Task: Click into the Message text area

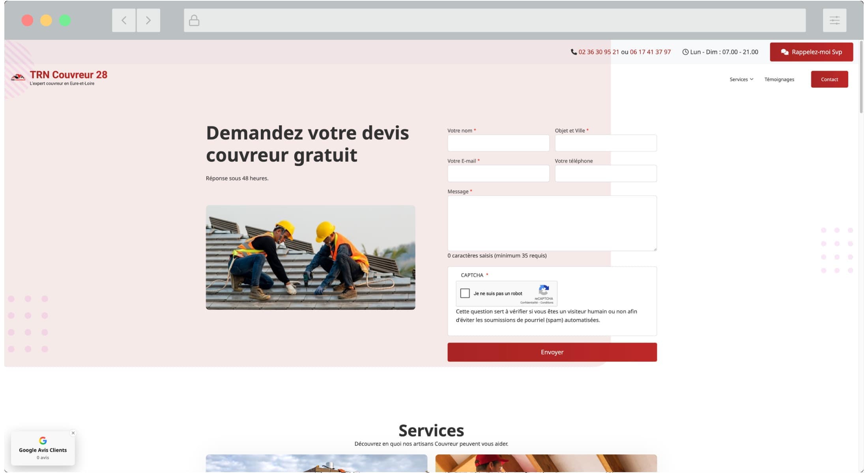Action: pos(552,223)
